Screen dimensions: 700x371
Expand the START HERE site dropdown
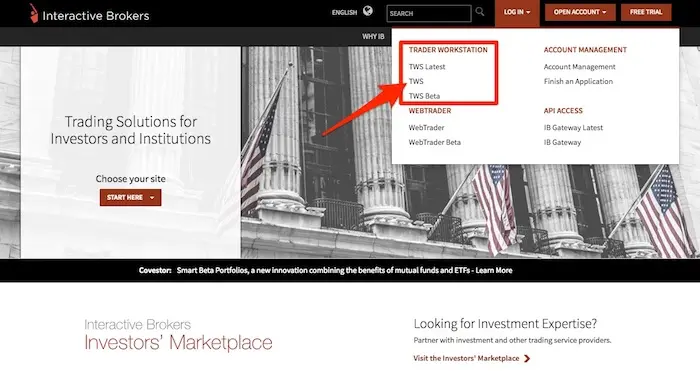point(130,197)
